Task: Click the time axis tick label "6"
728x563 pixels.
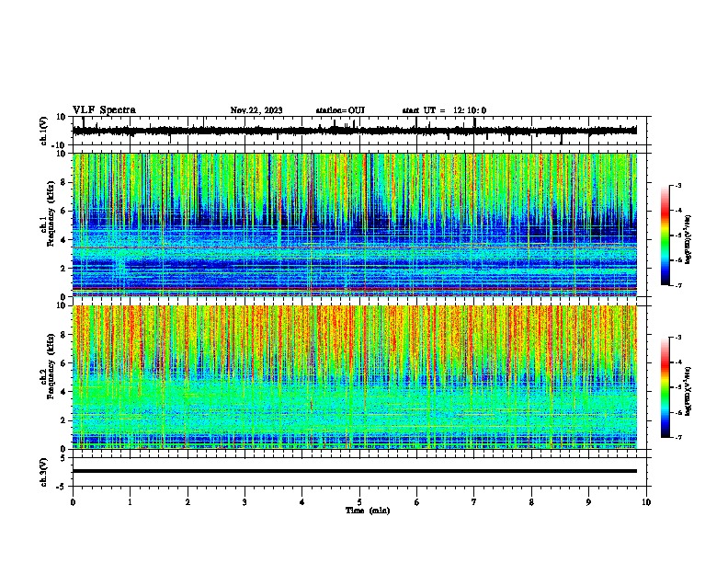Action: 417,502
